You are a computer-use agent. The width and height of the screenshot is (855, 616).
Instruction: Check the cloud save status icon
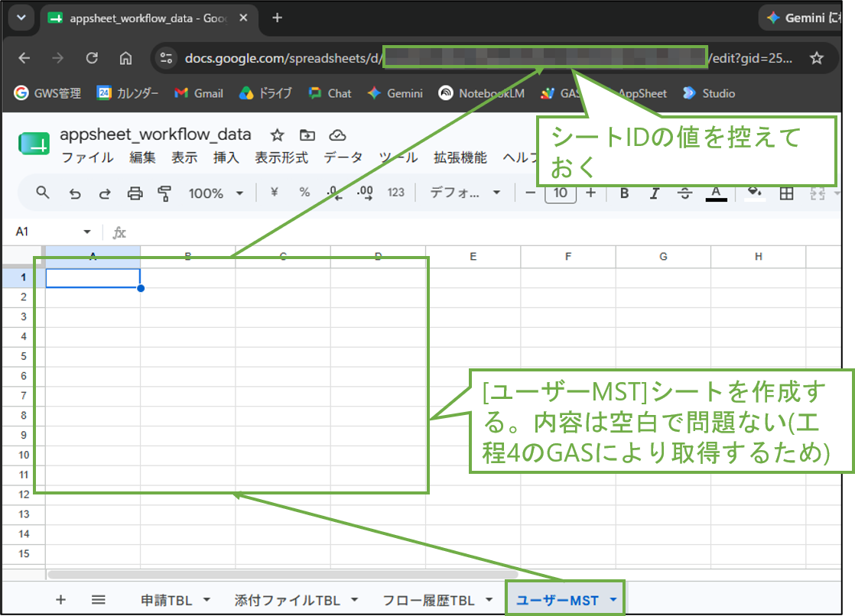(337, 135)
